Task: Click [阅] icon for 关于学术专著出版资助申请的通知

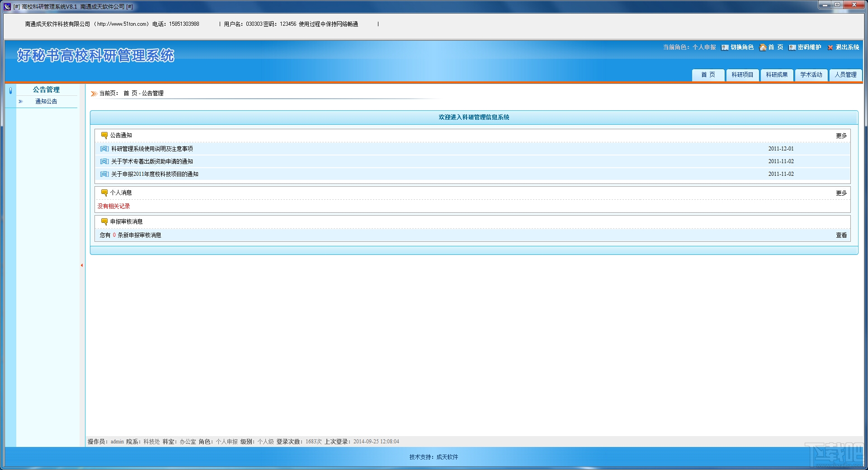Action: coord(104,161)
